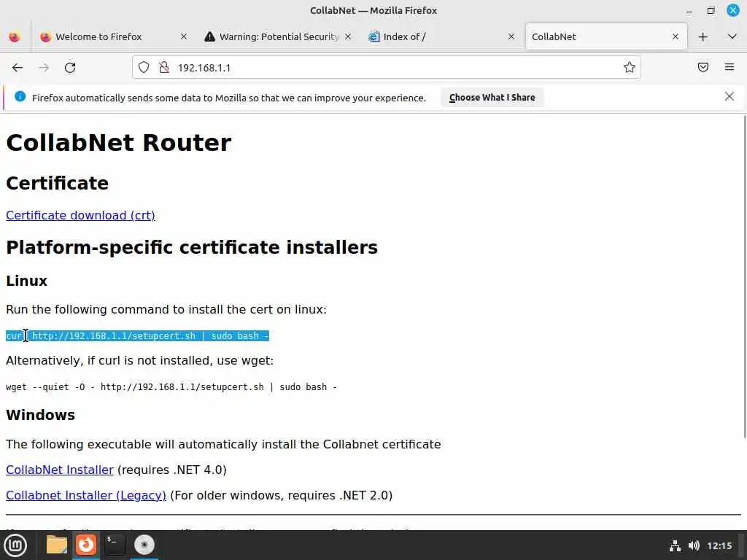Minimize the Firefox window
Viewport: 747px width, 560px height.
point(689,10)
